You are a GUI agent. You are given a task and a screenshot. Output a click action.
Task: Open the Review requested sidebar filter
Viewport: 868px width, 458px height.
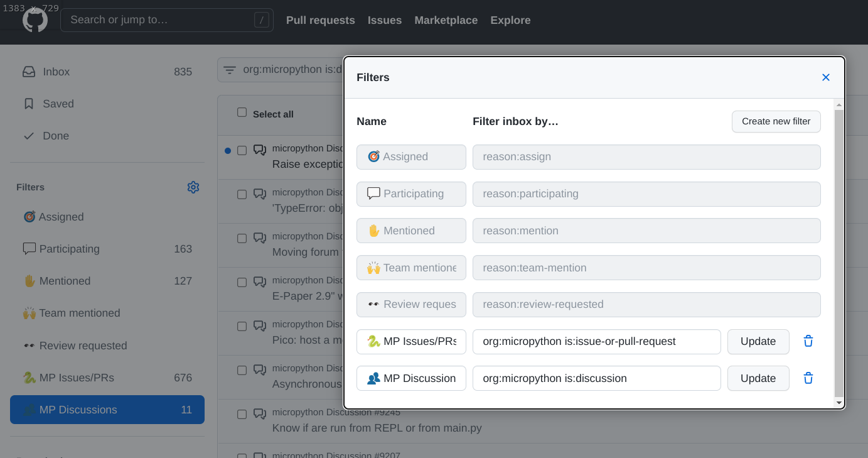107,346
